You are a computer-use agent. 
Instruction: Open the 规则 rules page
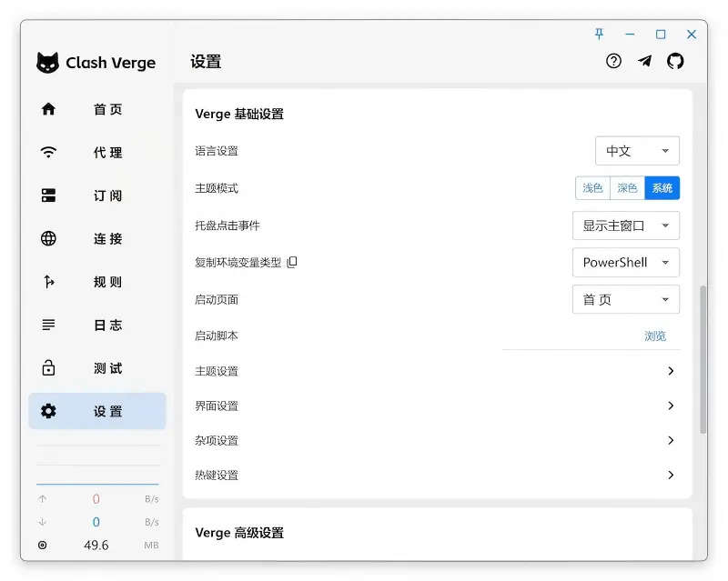[97, 282]
